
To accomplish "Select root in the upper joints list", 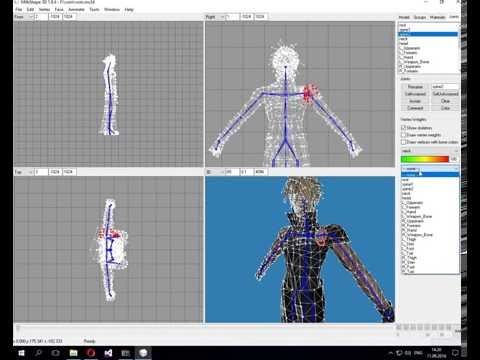I will point(403,25).
